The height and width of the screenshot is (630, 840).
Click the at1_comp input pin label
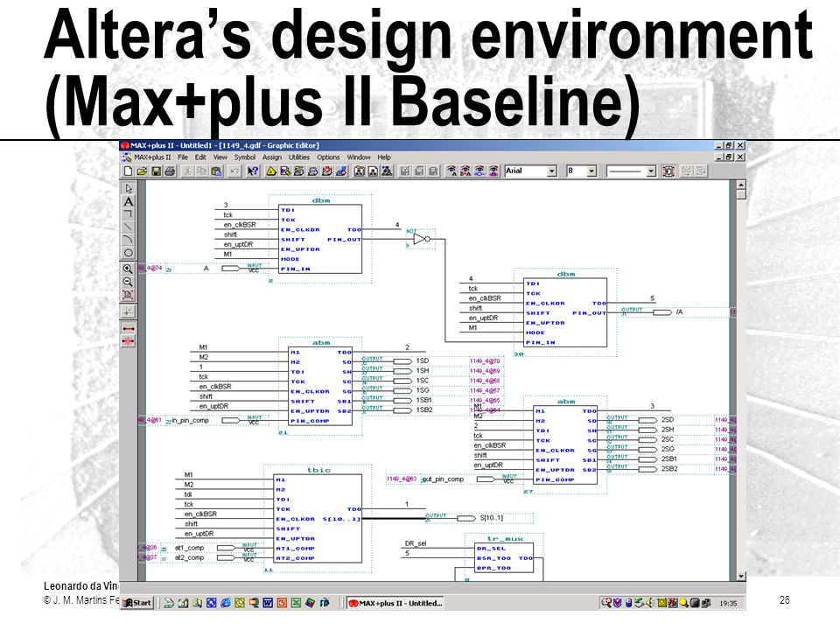click(189, 548)
